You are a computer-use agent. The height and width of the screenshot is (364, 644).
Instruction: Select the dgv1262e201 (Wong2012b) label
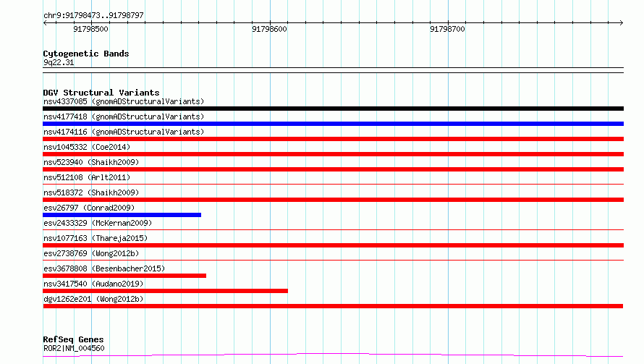pos(93,299)
